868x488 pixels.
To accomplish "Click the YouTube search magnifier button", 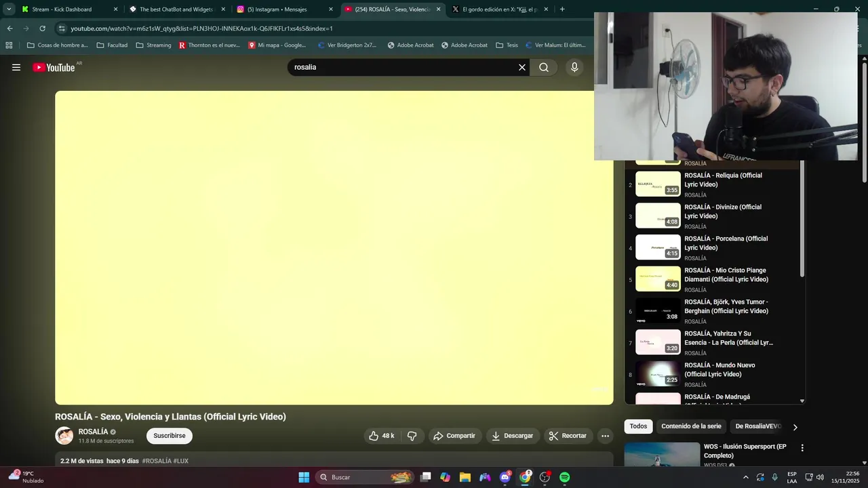I will (544, 67).
